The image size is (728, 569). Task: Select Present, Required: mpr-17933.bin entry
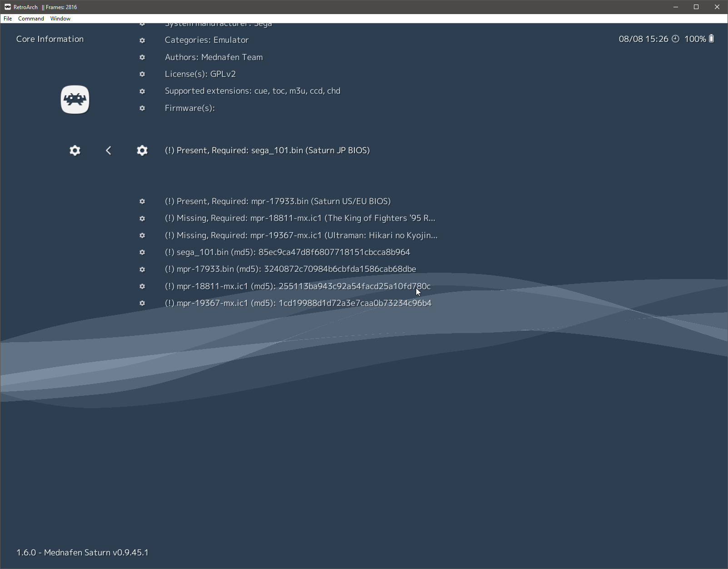pyautogui.click(x=278, y=201)
